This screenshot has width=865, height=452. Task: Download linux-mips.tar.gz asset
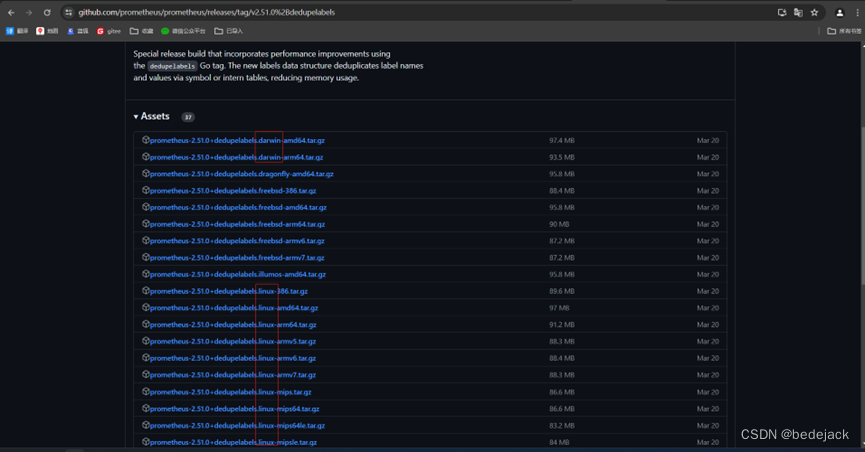point(231,392)
